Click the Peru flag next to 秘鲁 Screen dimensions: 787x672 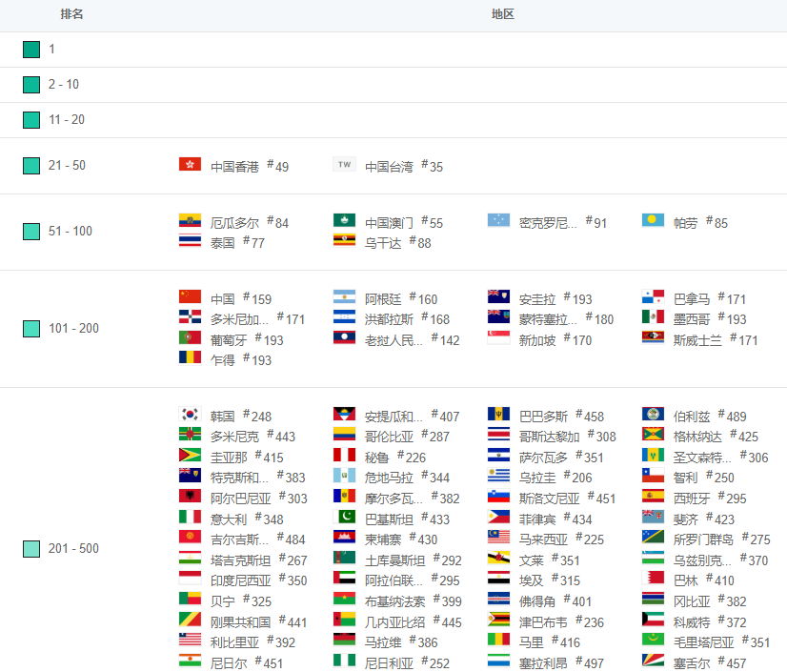point(344,456)
